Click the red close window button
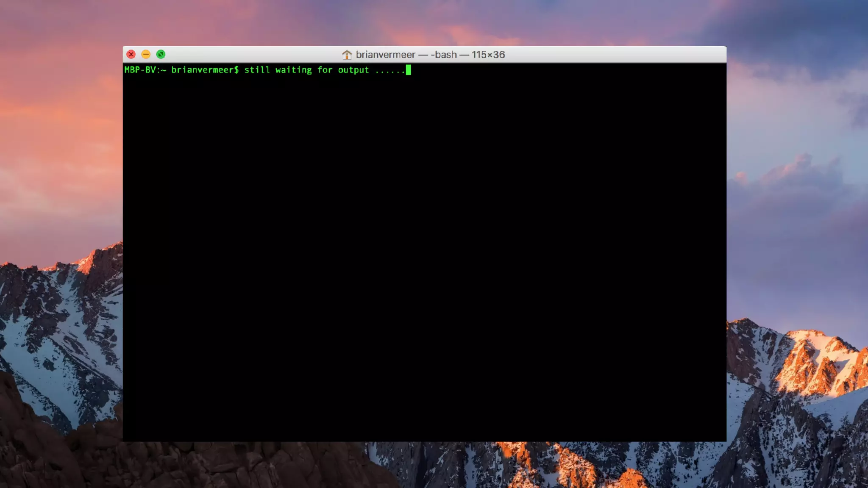 (131, 54)
